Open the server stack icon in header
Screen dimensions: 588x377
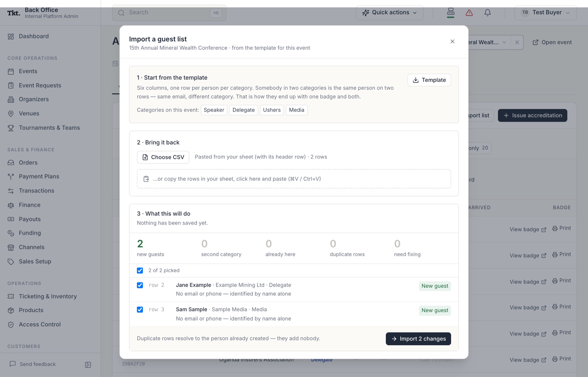click(x=451, y=12)
